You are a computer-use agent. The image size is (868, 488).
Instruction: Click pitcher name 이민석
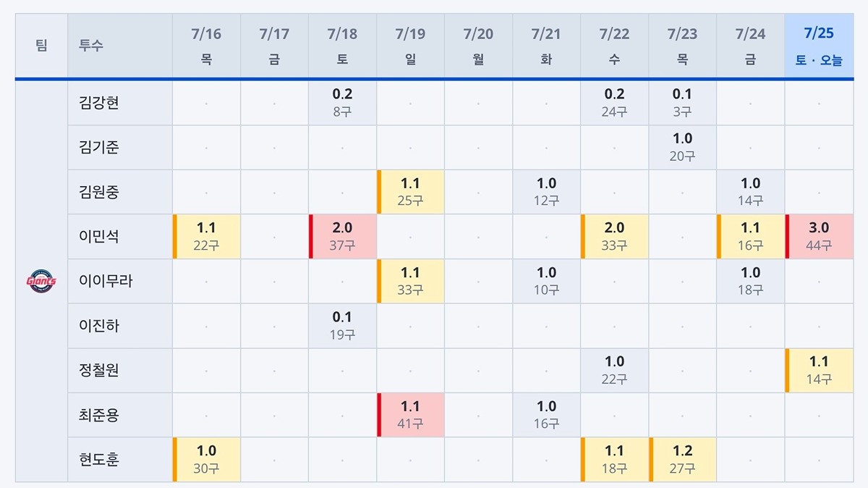click(x=99, y=236)
